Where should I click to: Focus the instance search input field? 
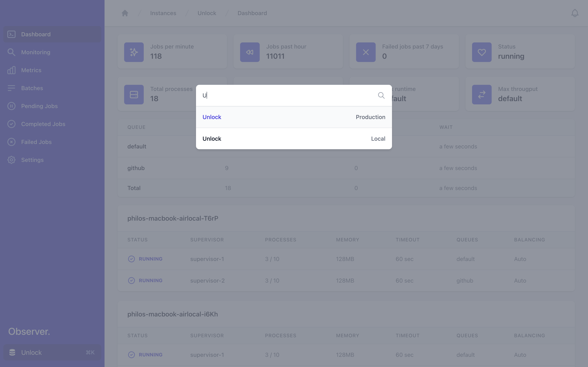287,95
